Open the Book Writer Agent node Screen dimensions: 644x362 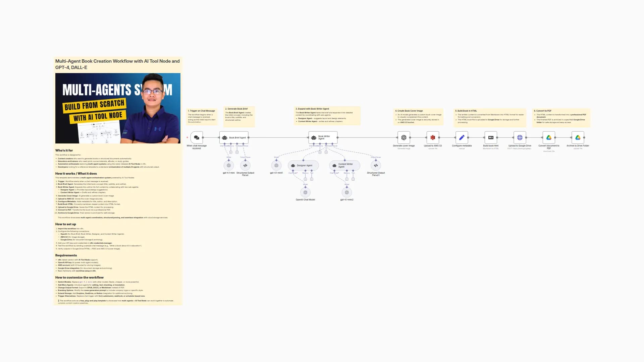coord(323,137)
